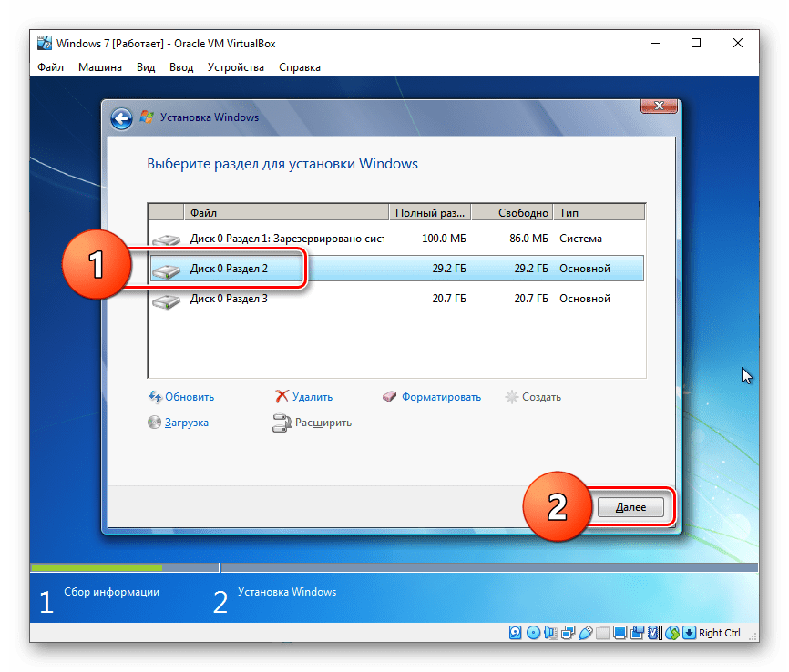Screen dimensions: 789x672
Task: Click the 86.0 МБ free space value
Action: pyautogui.click(x=528, y=239)
